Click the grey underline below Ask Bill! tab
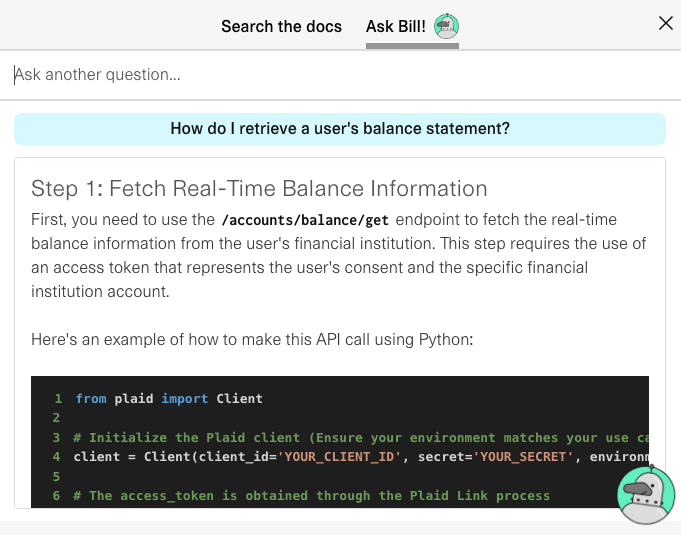This screenshot has width=681, height=535. coord(412,46)
